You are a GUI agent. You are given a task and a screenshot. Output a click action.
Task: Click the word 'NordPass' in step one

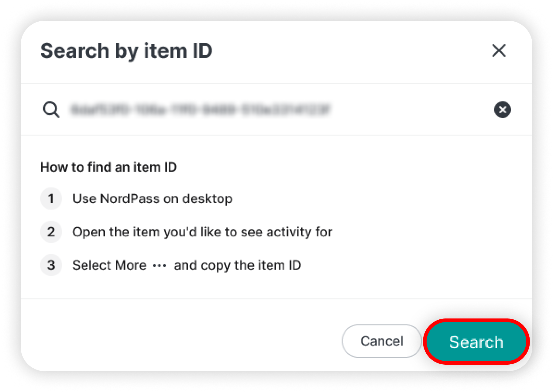tap(130, 199)
